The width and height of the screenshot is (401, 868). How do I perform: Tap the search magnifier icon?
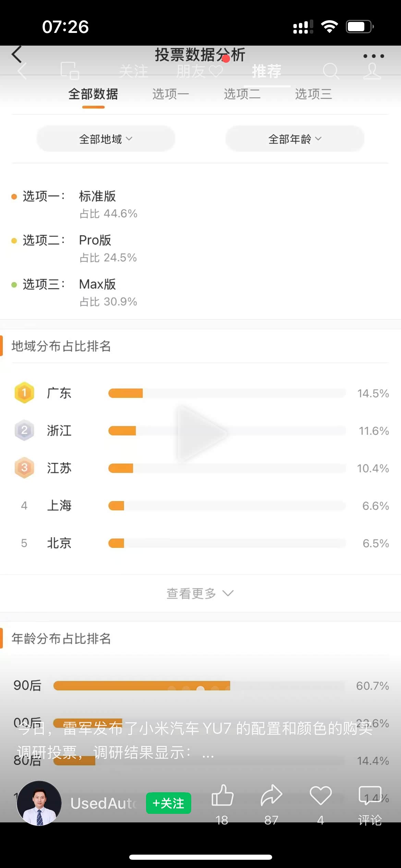point(330,71)
